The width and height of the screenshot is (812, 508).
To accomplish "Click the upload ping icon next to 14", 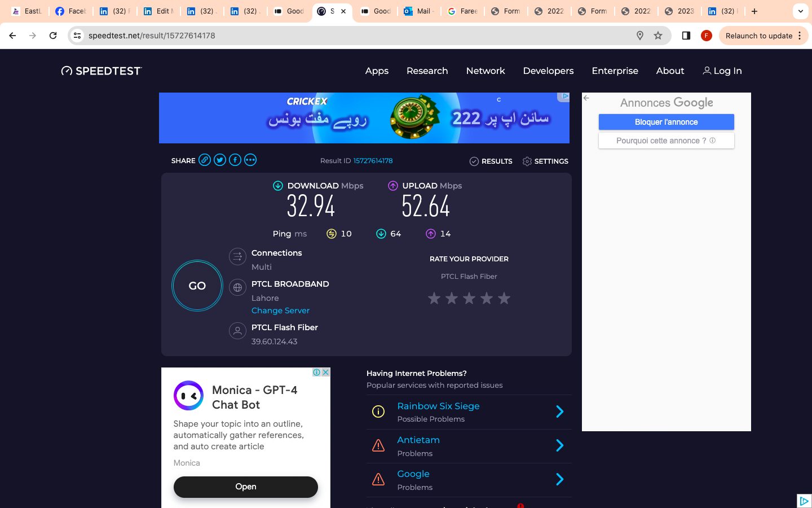I will click(x=431, y=234).
